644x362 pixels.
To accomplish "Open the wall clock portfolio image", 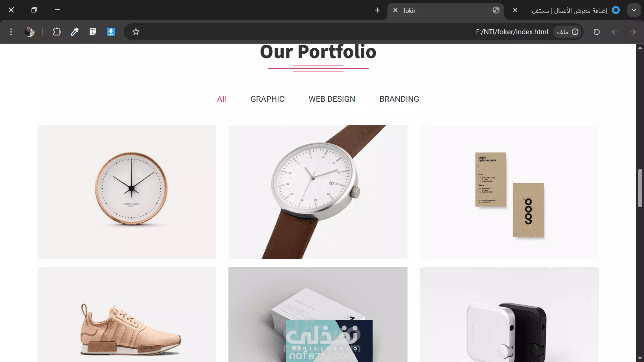I will pyautogui.click(x=127, y=192).
